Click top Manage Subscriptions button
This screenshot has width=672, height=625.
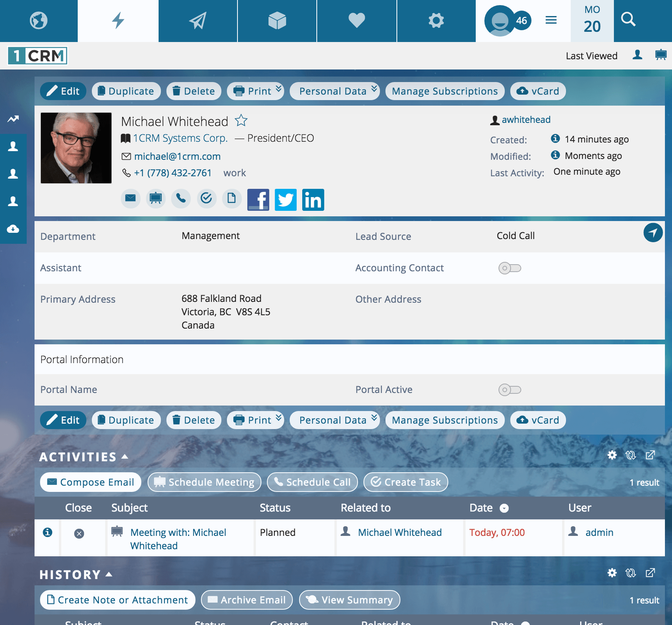445,91
